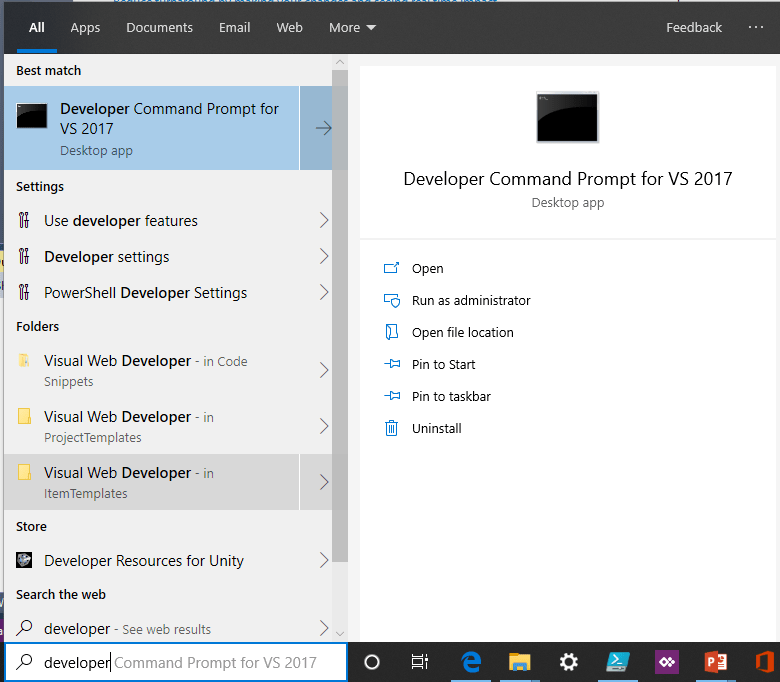Click the results list scrollbar thumb

click(340, 316)
